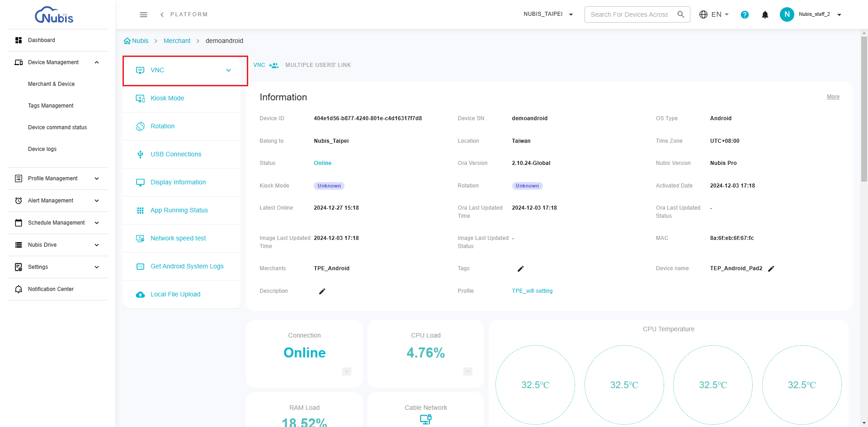Click the Unknown Kiosk Mode badge
This screenshot has width=868, height=427.
tap(329, 186)
